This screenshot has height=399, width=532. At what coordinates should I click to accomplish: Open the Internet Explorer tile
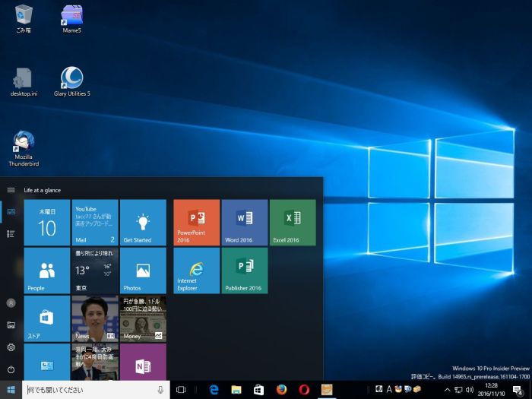[196, 270]
